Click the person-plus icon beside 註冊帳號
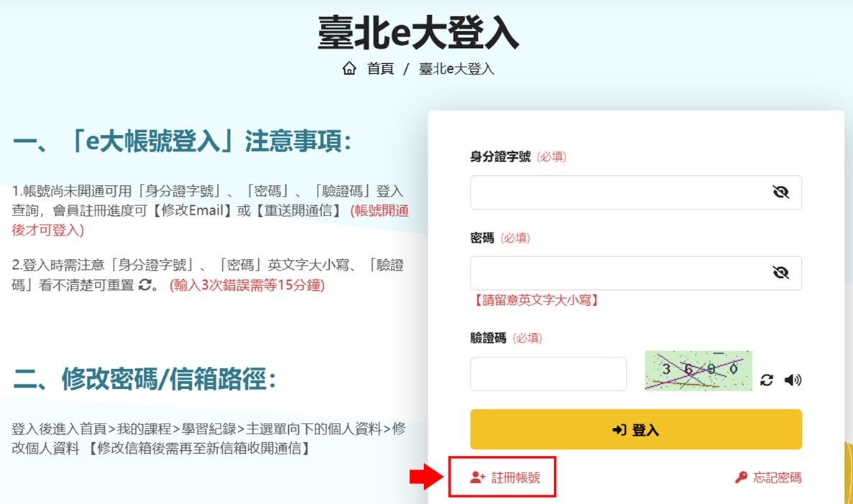This screenshot has height=504, width=853. (x=478, y=477)
